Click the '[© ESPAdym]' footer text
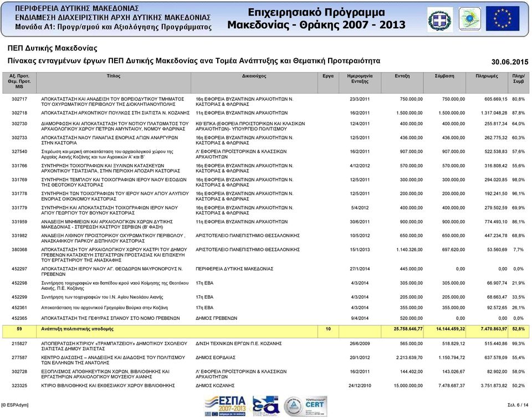 (15, 404)
